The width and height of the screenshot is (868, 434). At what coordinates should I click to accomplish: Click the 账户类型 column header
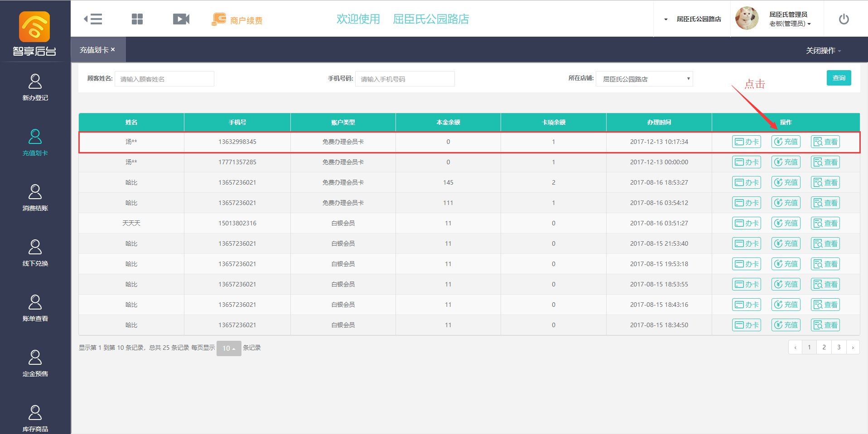tap(343, 122)
